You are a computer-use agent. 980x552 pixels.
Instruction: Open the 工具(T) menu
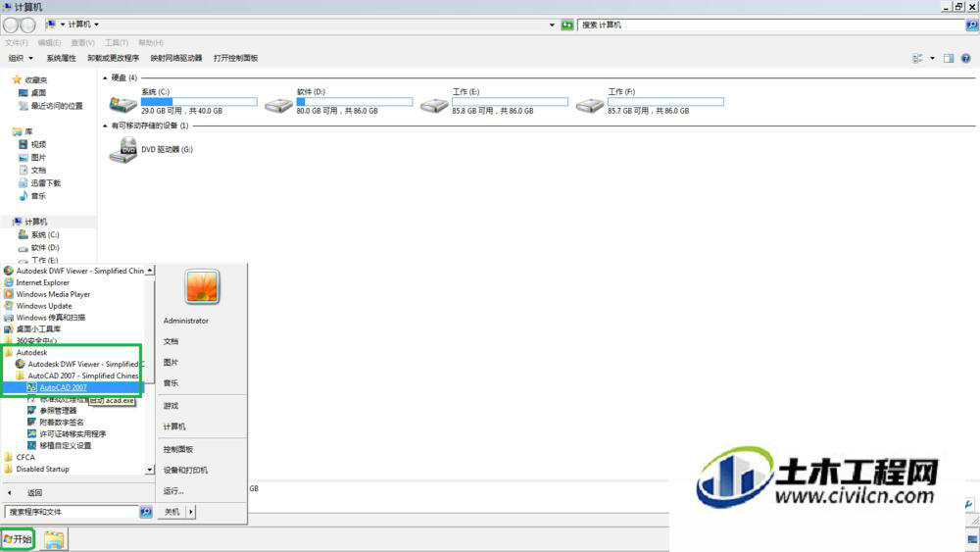[x=117, y=42]
